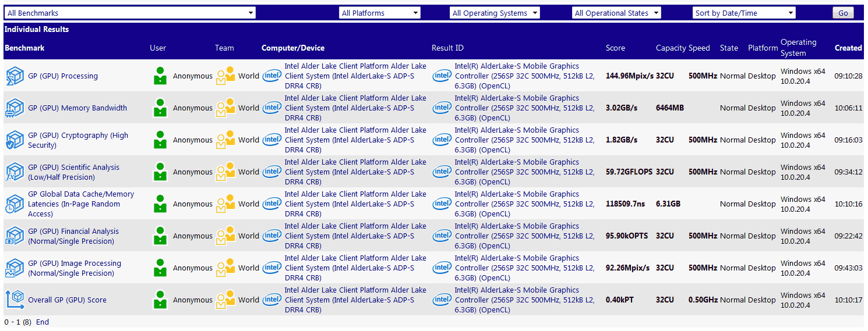Click the 10:10:17 created time
Image resolution: width=868 pixels, height=331 pixels.
tap(848, 300)
